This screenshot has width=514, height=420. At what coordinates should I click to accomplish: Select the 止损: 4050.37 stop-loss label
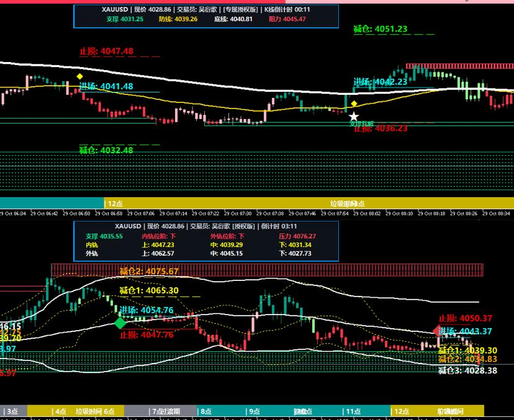click(x=466, y=318)
